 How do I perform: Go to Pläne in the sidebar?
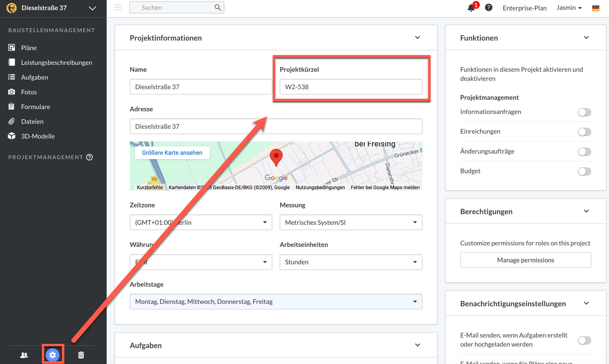point(29,48)
